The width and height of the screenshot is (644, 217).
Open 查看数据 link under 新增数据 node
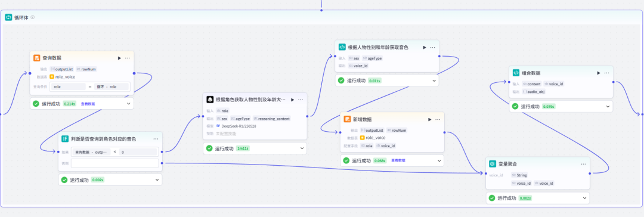(398, 160)
